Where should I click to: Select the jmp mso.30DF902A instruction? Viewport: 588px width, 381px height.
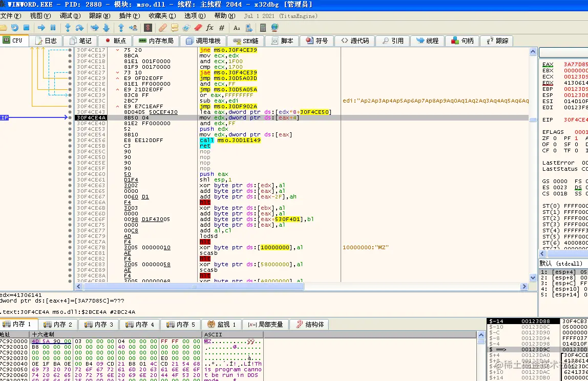228,106
